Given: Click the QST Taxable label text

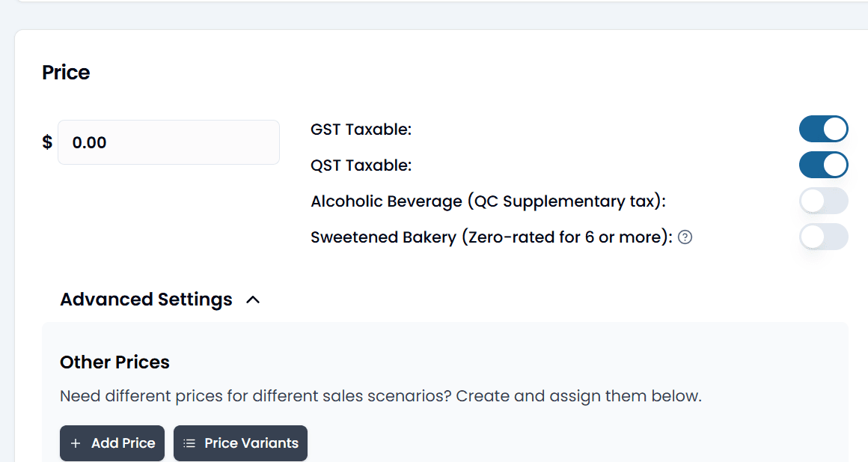Looking at the screenshot, I should pyautogui.click(x=361, y=165).
